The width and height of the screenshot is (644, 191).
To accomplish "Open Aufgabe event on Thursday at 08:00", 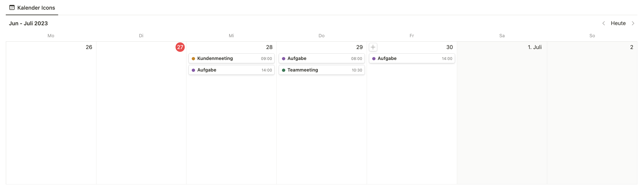I will pos(322,58).
